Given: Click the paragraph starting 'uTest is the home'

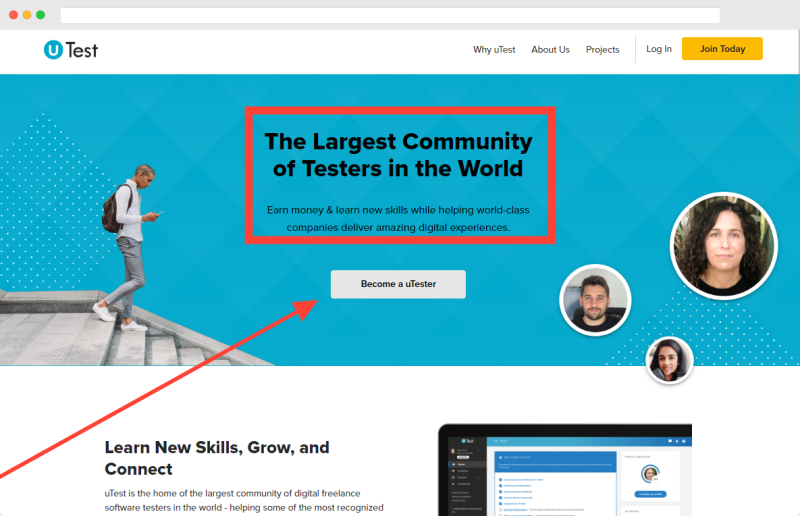Looking at the screenshot, I should pos(244,501).
